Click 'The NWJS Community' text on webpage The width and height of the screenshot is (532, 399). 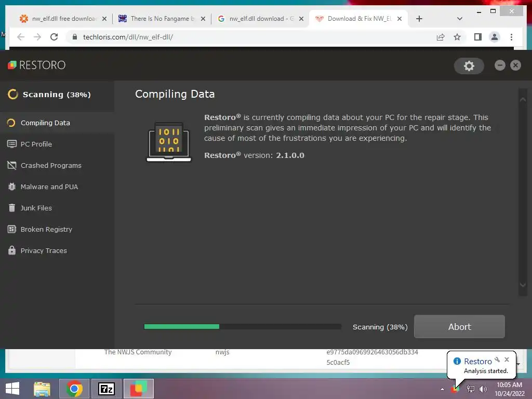[138, 352]
